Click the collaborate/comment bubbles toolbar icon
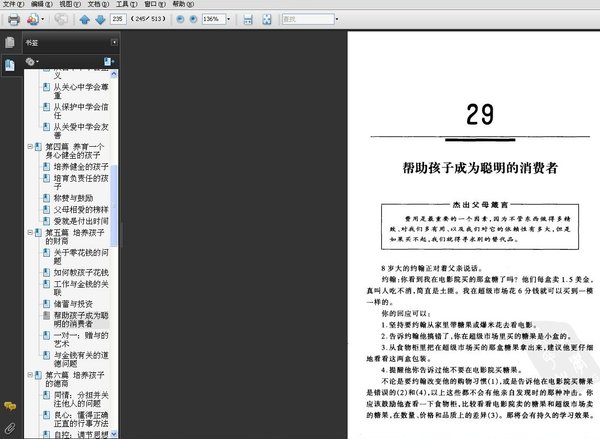The height and width of the screenshot is (439, 600). coord(61,19)
